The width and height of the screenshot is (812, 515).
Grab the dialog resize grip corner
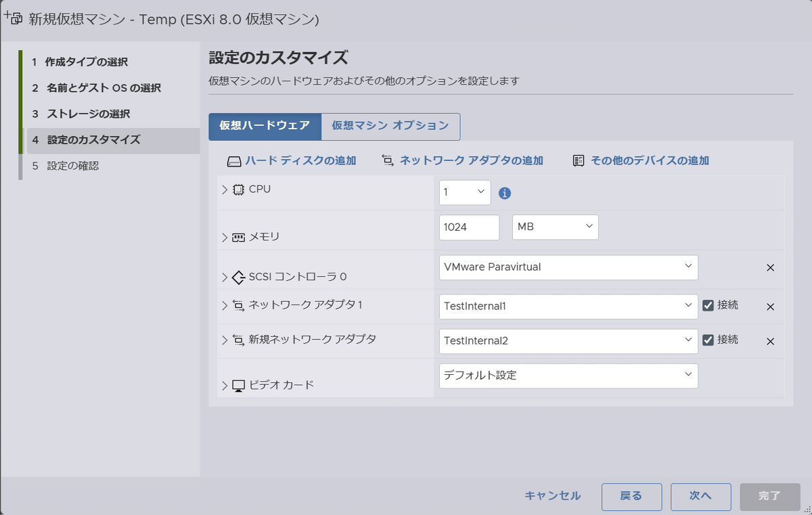tap(806, 509)
